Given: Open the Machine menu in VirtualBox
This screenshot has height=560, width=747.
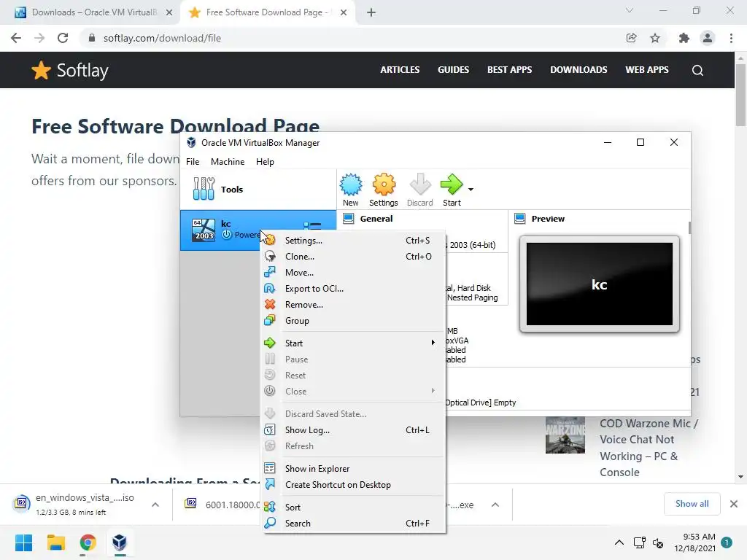Looking at the screenshot, I should [228, 162].
